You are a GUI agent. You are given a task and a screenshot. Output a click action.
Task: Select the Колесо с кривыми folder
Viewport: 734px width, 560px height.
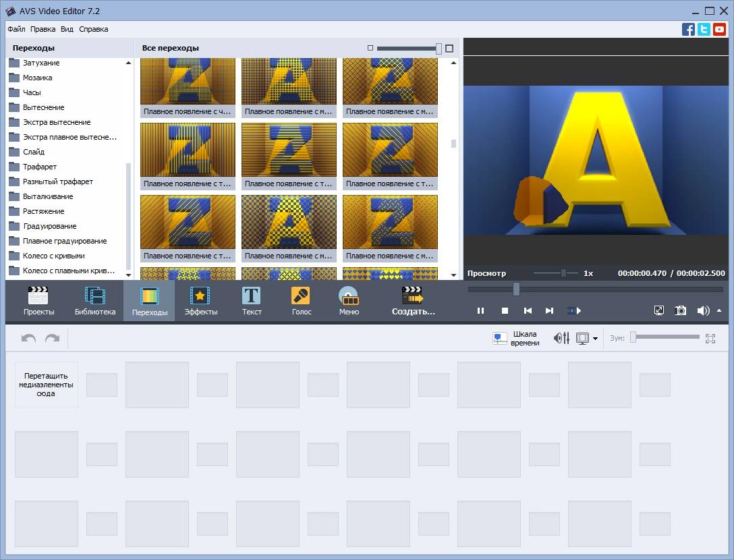pos(54,256)
